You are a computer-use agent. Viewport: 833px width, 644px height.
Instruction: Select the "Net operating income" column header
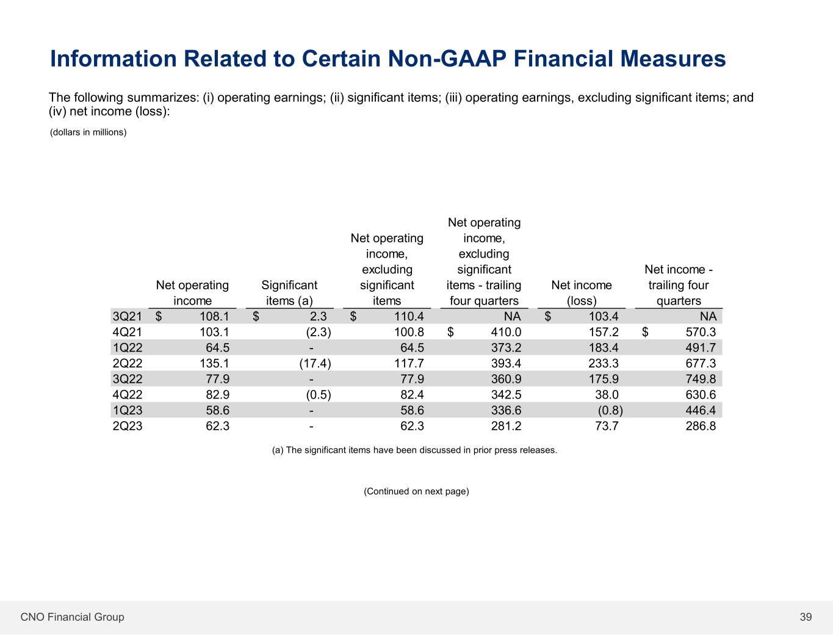tap(192, 292)
